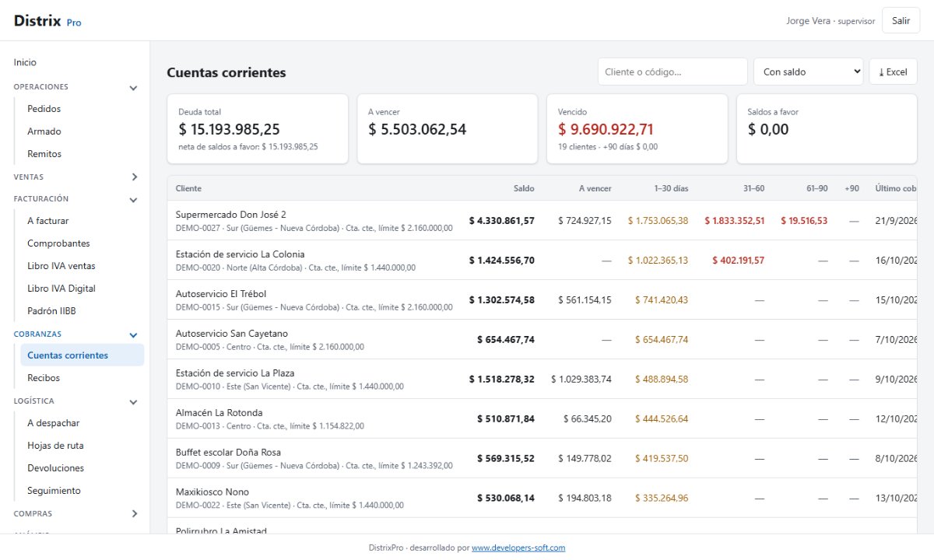Sort by the Saldo column header
This screenshot has height=560, width=934.
[524, 188]
